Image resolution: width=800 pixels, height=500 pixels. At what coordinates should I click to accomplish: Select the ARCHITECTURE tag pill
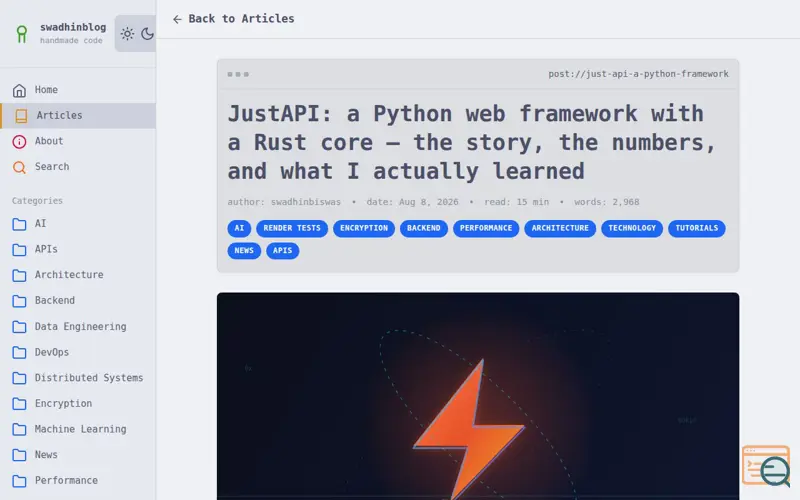tap(560, 228)
